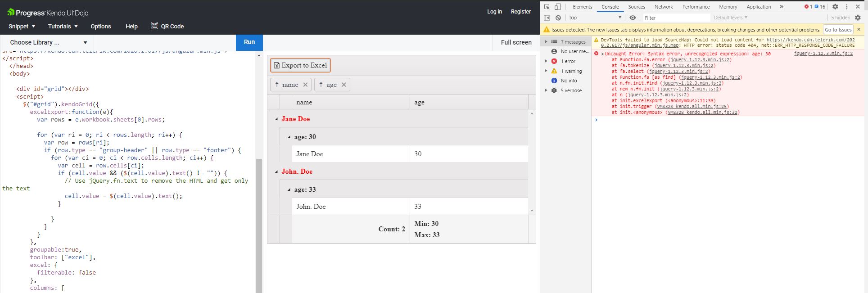
Task: Click the VM8328 kendo.all.min.js:25 link
Action: (692, 107)
